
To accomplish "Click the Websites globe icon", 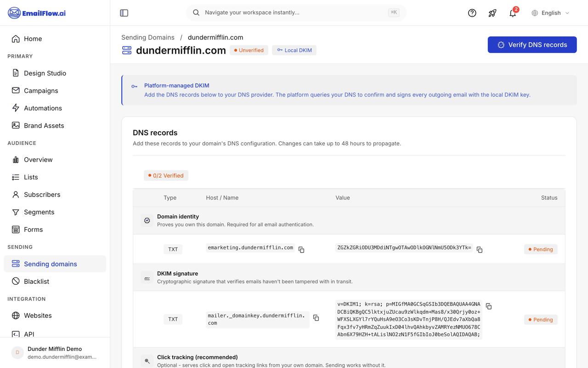I will [x=16, y=316].
